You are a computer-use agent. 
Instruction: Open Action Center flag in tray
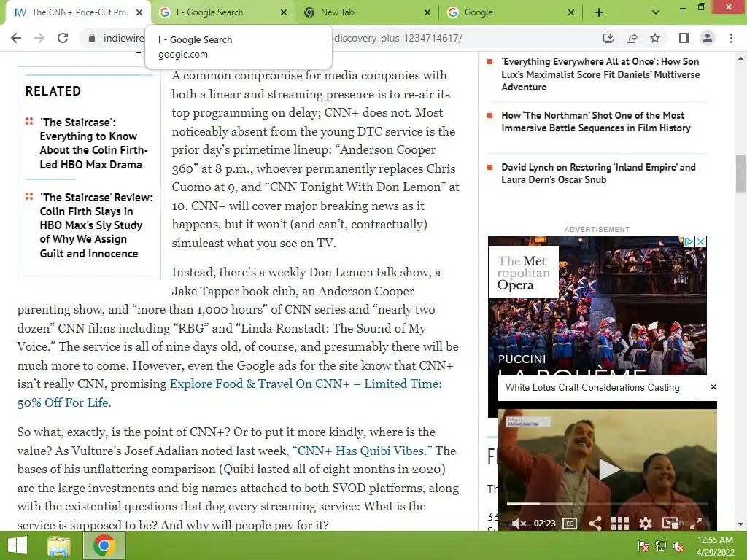coord(643,546)
